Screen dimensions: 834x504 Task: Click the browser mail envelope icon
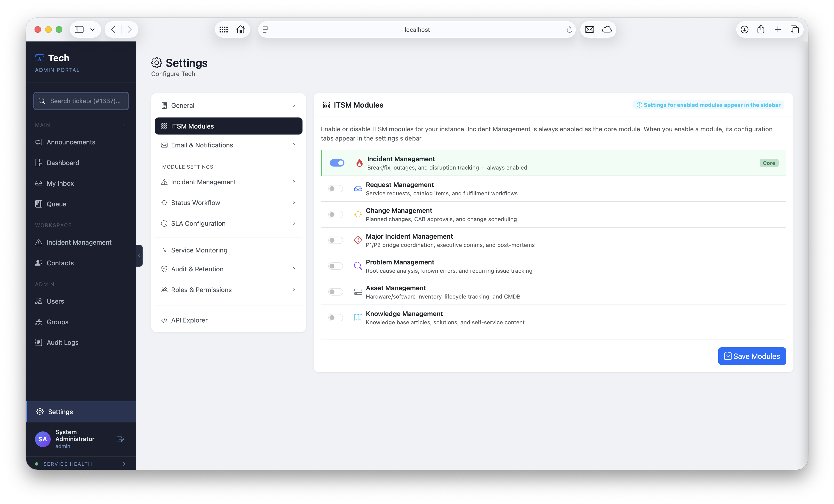tap(589, 29)
